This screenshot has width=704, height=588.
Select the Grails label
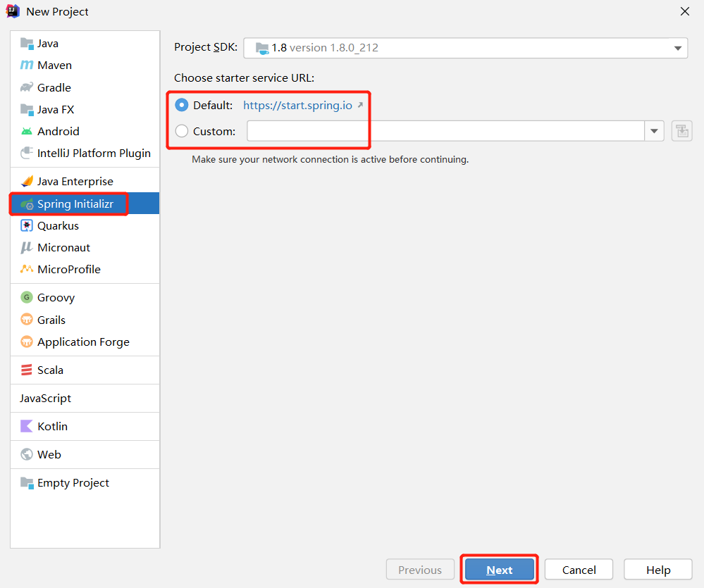51,320
